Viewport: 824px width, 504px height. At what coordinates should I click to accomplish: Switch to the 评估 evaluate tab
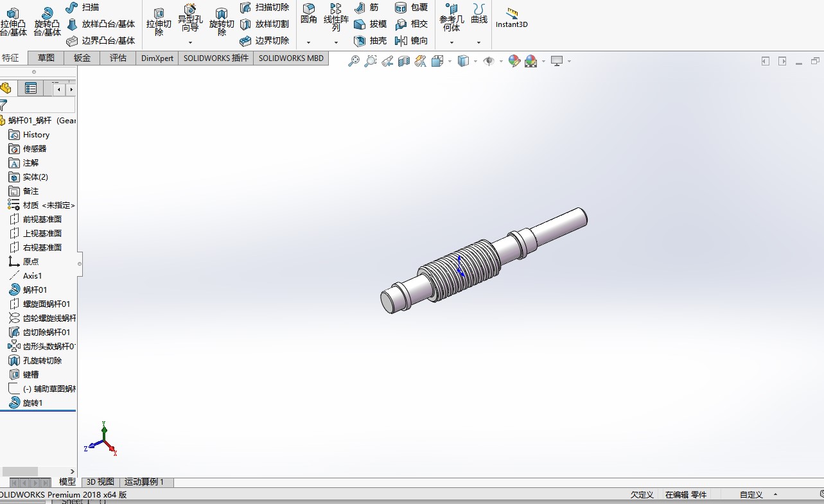pos(118,58)
